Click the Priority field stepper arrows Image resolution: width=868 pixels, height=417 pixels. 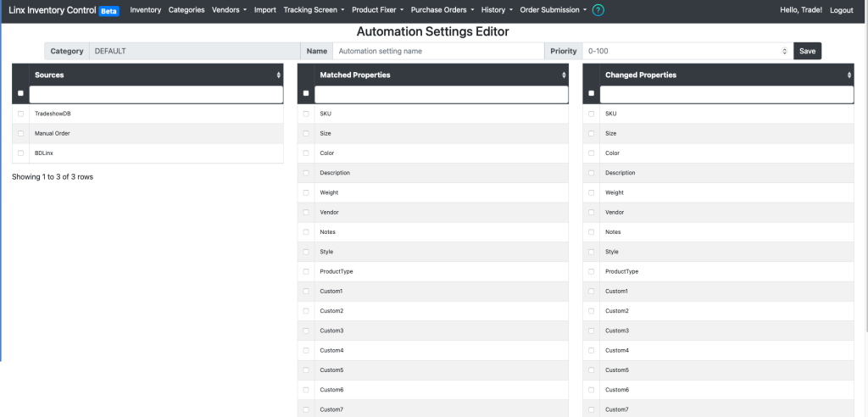point(784,51)
